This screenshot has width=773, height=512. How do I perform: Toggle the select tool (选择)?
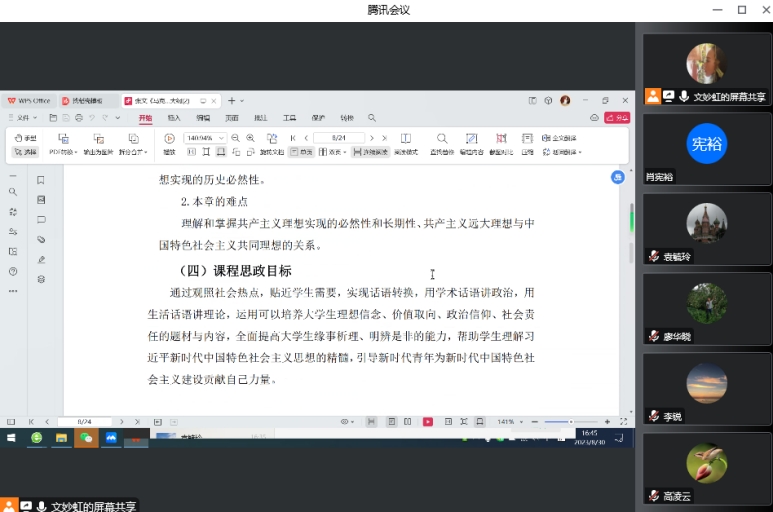pos(25,152)
